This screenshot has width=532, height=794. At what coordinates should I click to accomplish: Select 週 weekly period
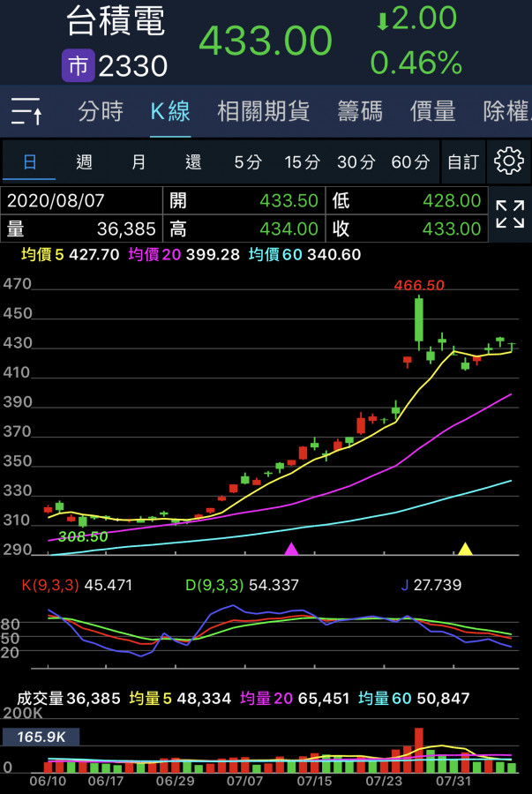point(84,162)
